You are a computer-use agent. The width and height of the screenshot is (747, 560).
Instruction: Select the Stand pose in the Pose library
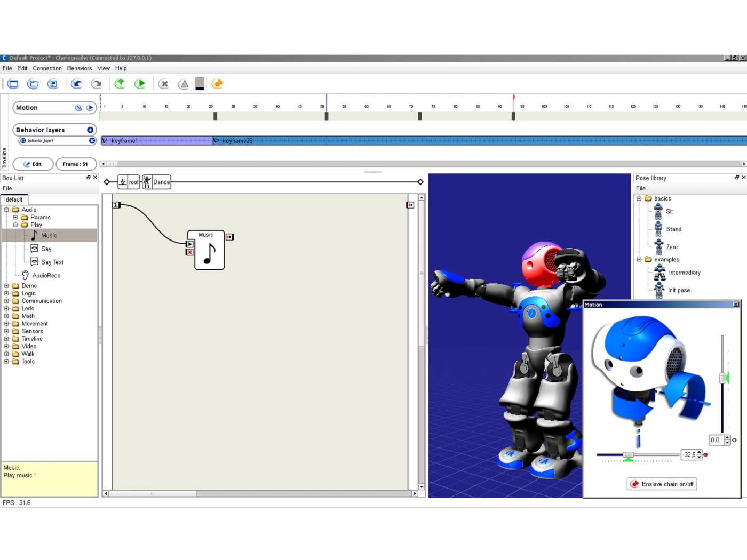[674, 229]
